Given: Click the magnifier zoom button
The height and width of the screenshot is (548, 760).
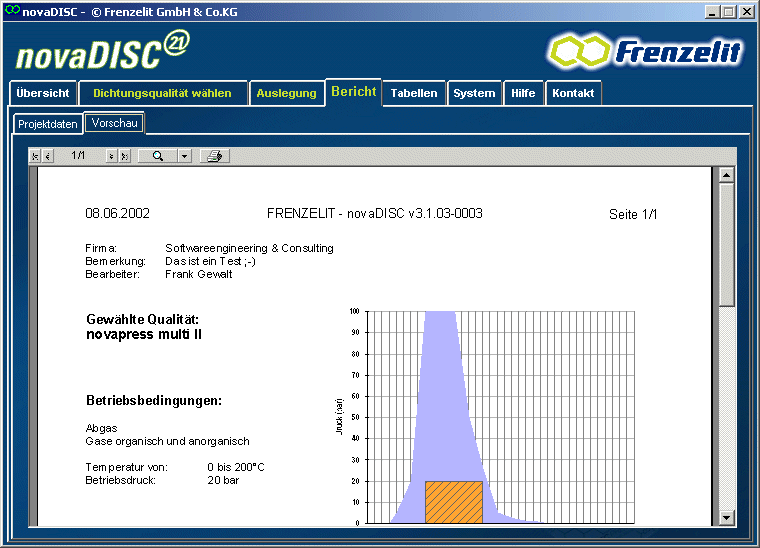Looking at the screenshot, I should [157, 156].
